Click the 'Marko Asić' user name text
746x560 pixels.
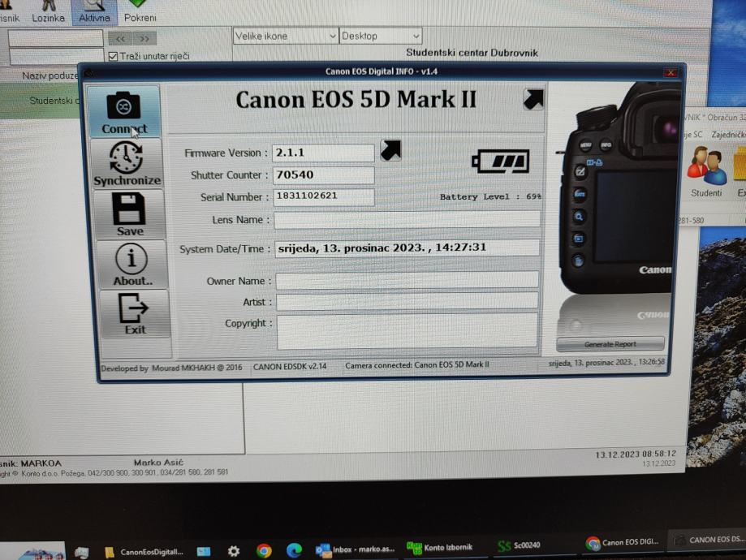point(158,463)
